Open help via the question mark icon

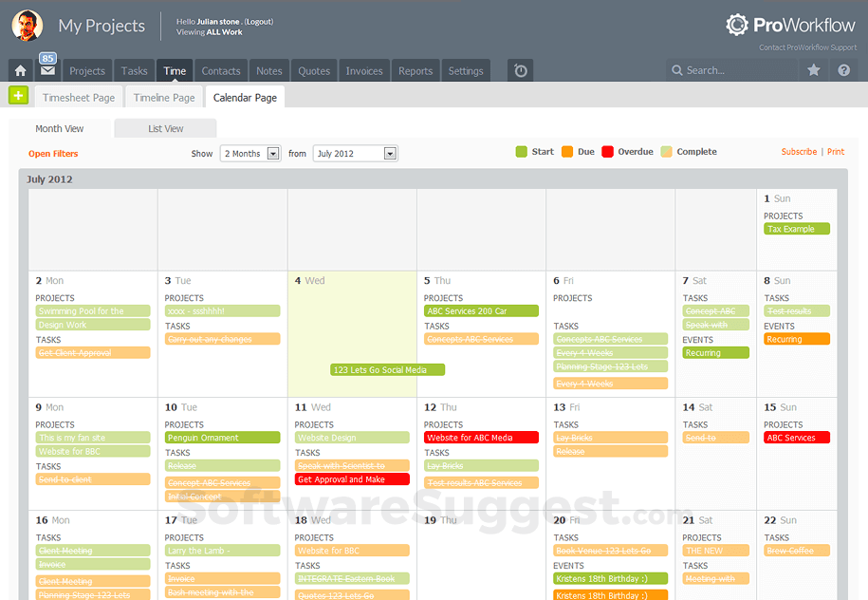[843, 69]
